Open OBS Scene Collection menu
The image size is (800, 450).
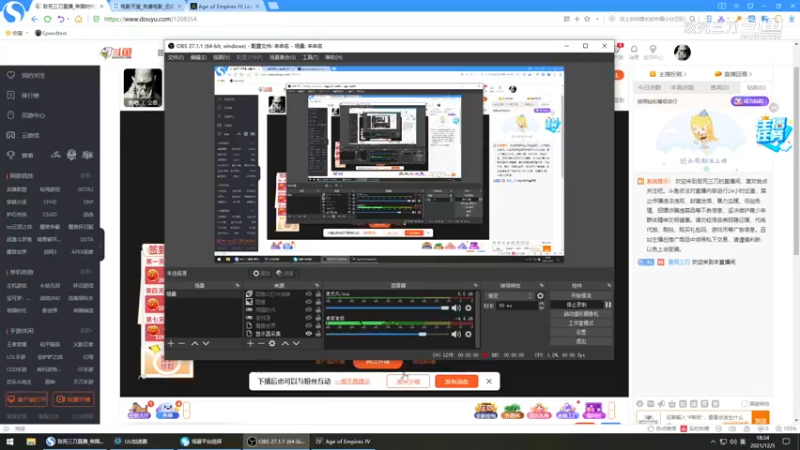pos(282,58)
